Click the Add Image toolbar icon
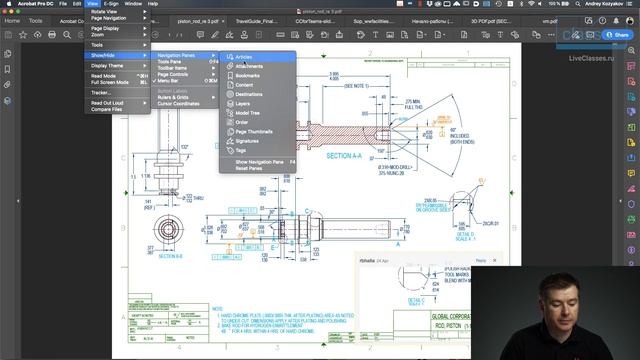 [390, 35]
